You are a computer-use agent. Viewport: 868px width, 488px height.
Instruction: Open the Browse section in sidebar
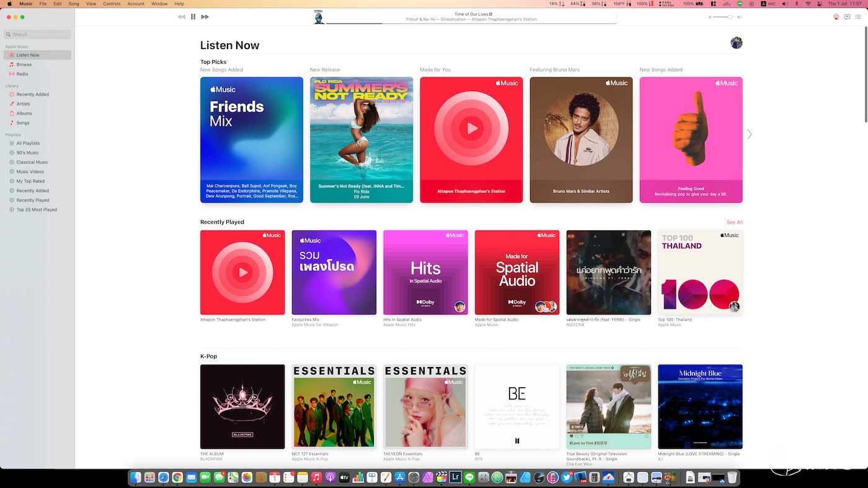pyautogui.click(x=24, y=64)
